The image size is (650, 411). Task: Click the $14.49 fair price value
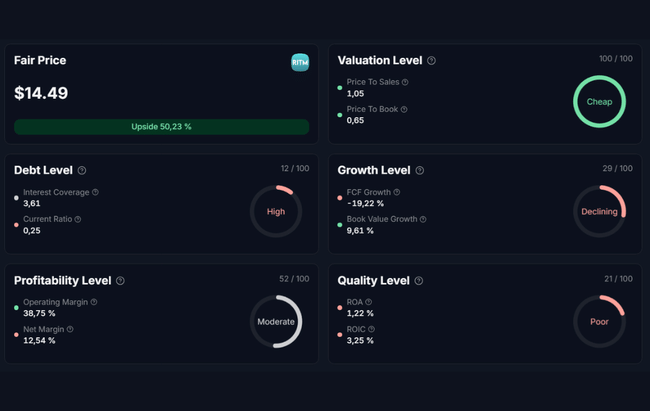click(41, 94)
